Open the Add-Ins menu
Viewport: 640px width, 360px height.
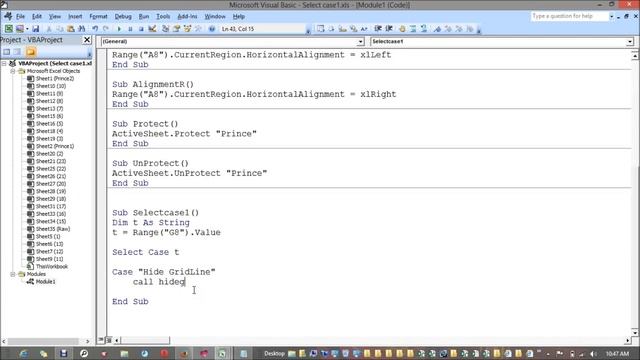(187, 16)
